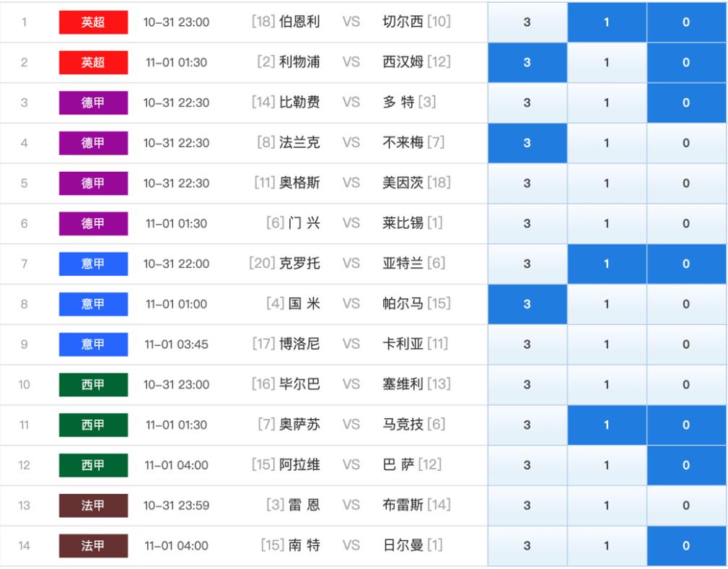Click the 英超 league tag in row 1

pos(93,22)
